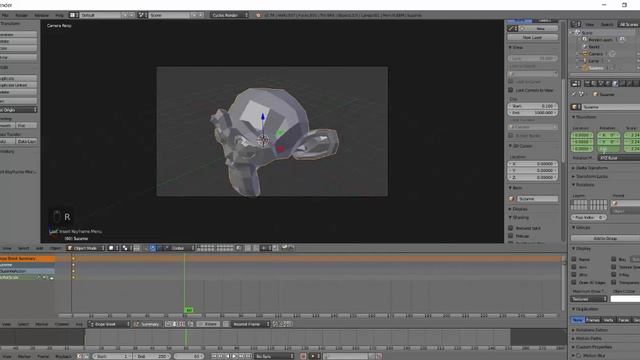Image resolution: width=640 pixels, height=360 pixels.
Task: Open the pivot point selector
Action: [126, 248]
